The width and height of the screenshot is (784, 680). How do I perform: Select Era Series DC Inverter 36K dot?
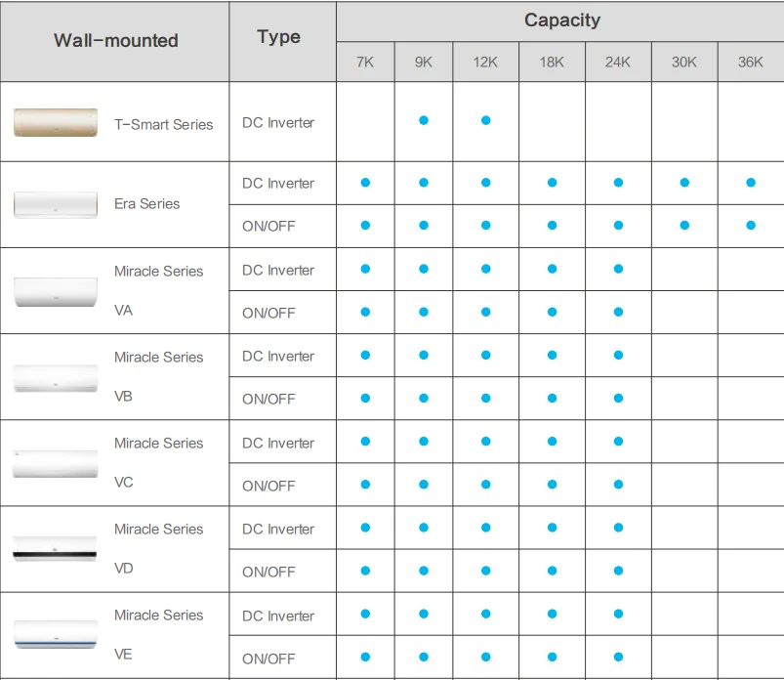click(x=751, y=182)
